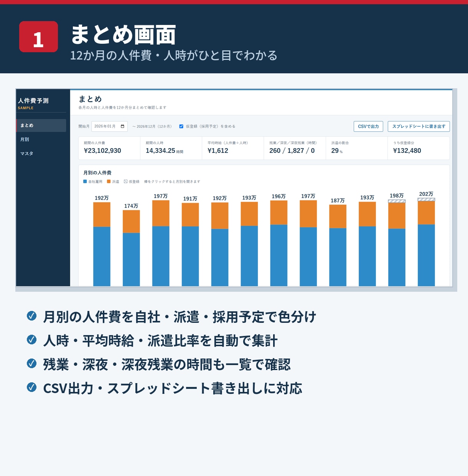Click the orange 派遣 legend swatch
Viewport: 468px width, 476px height.
click(x=109, y=182)
